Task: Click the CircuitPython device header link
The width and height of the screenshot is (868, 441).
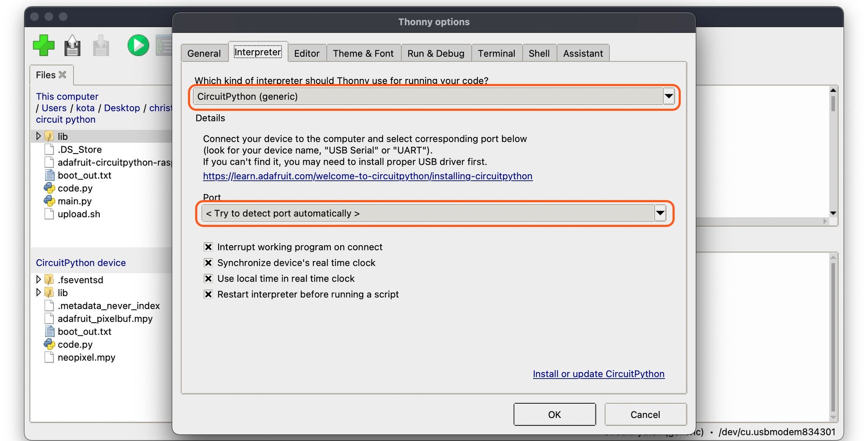Action: pyautogui.click(x=81, y=263)
